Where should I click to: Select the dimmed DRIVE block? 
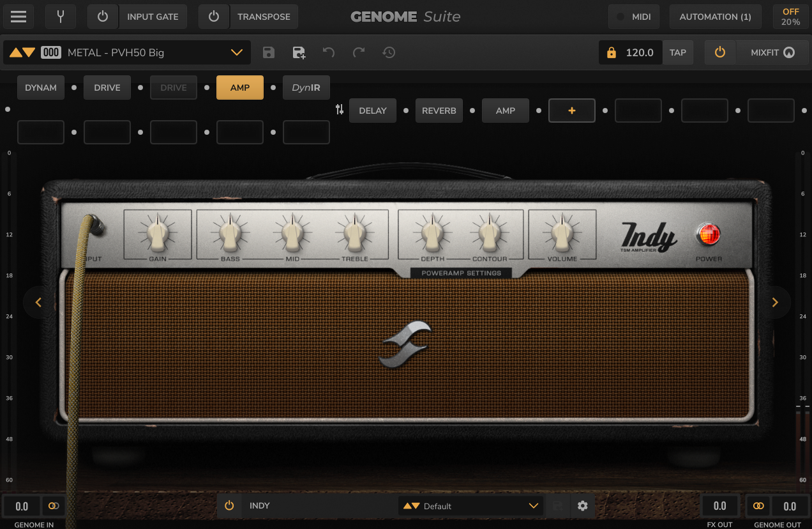click(x=174, y=88)
